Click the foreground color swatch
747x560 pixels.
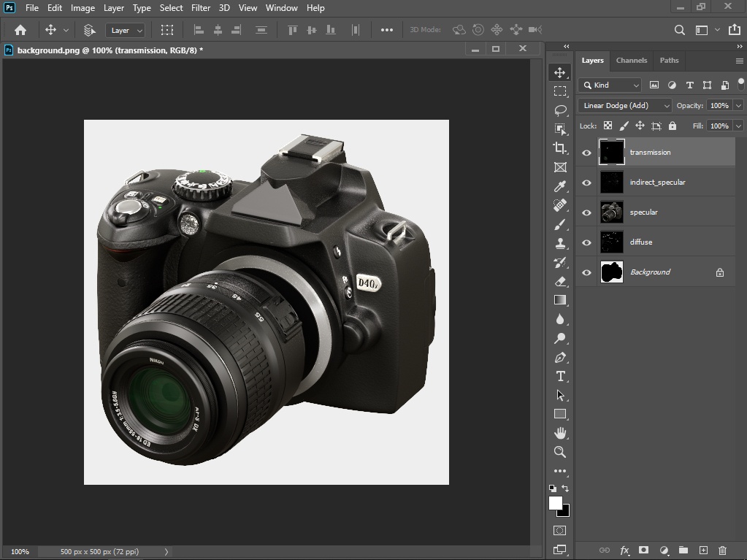(554, 503)
